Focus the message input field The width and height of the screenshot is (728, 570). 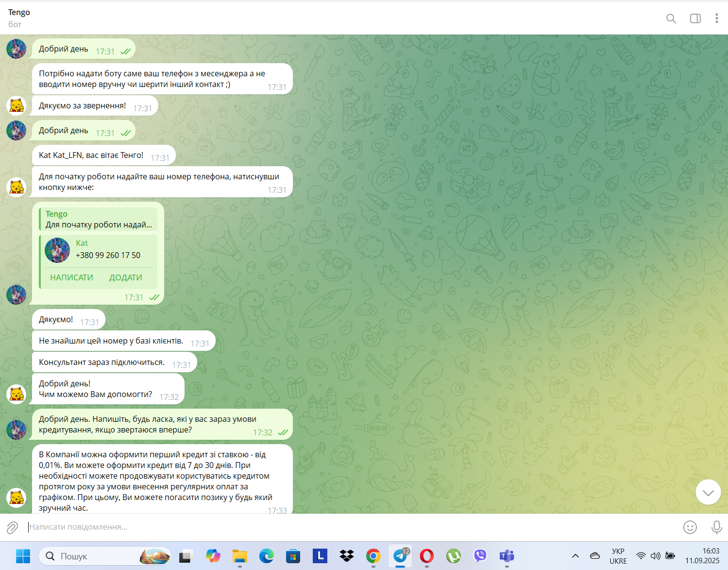(352, 527)
